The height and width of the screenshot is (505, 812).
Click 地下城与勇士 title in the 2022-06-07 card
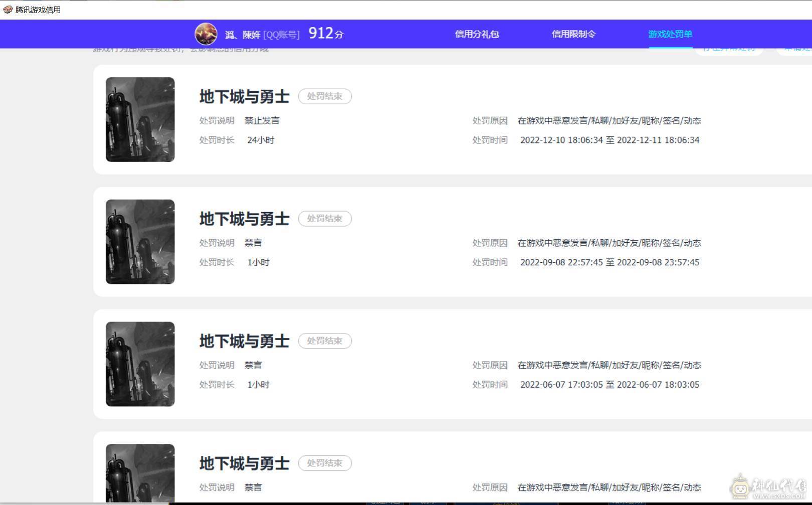tap(244, 341)
